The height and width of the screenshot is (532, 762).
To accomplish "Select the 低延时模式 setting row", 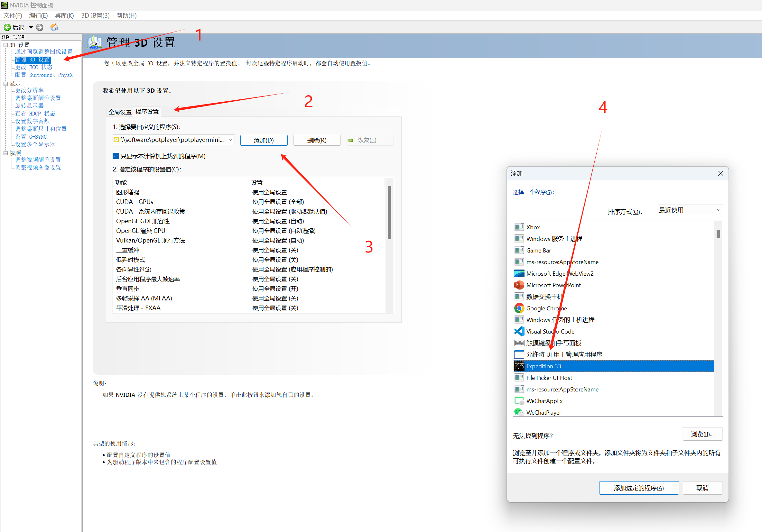I will point(249,260).
